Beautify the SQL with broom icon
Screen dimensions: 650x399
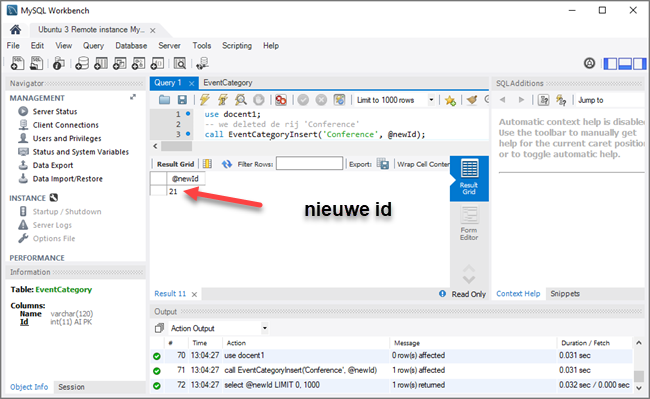pyautogui.click(x=471, y=100)
